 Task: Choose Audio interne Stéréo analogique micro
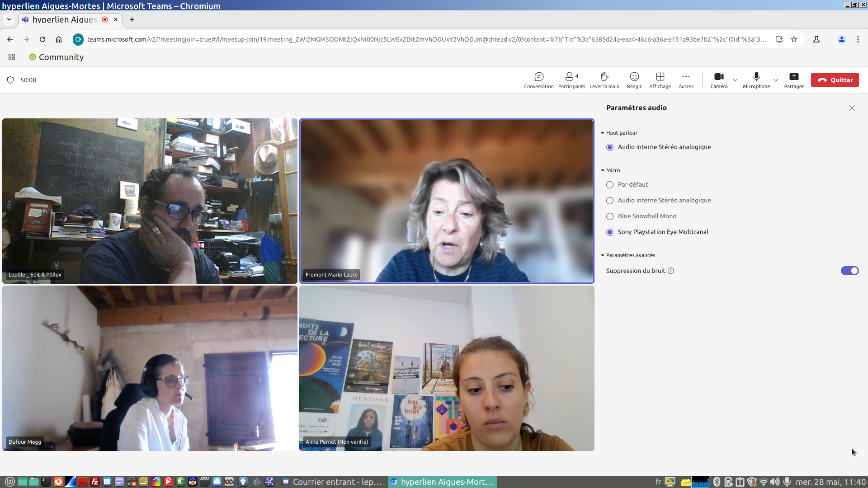point(610,201)
